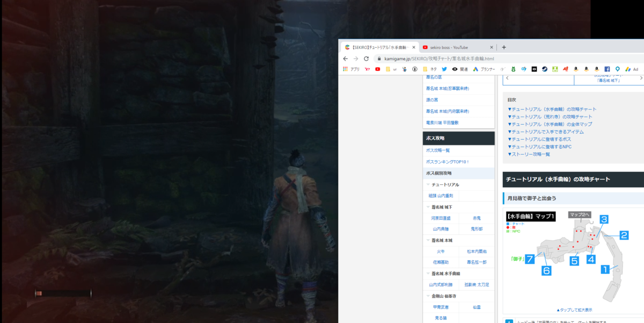Open the 関連 eye icon bookmark
This screenshot has height=323, width=644.
pos(460,69)
